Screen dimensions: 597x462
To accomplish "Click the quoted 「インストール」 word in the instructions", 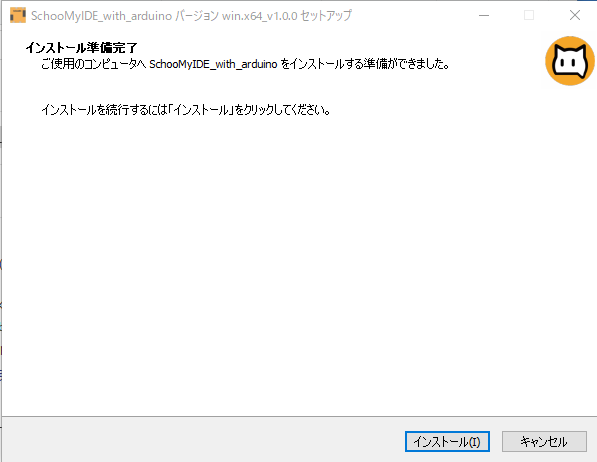I will (201, 110).
